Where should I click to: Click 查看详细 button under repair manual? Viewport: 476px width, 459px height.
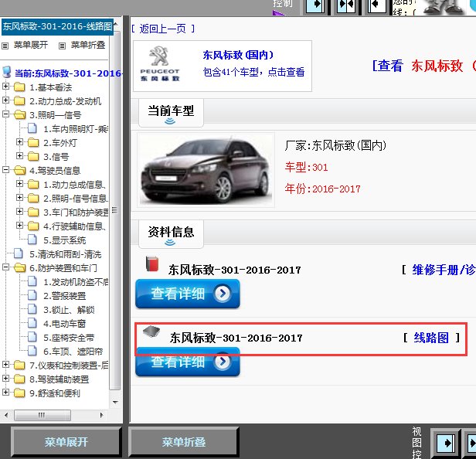[x=188, y=294]
